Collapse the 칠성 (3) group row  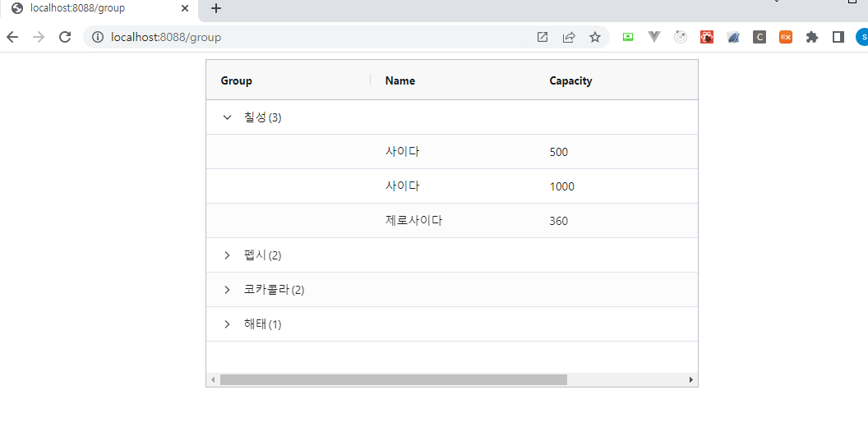[x=227, y=117]
